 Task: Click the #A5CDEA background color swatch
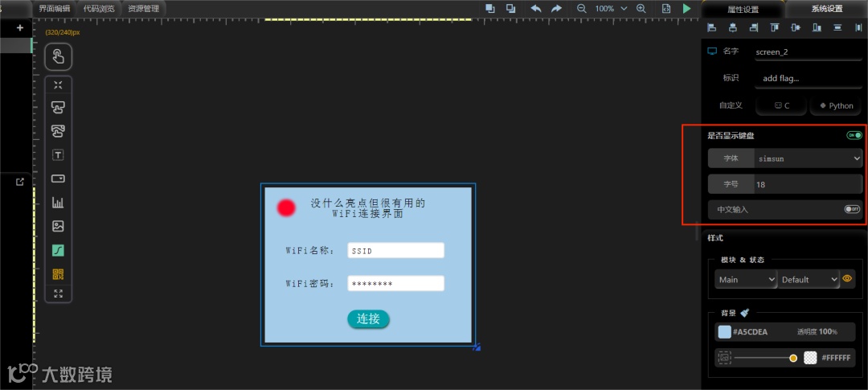coord(725,332)
